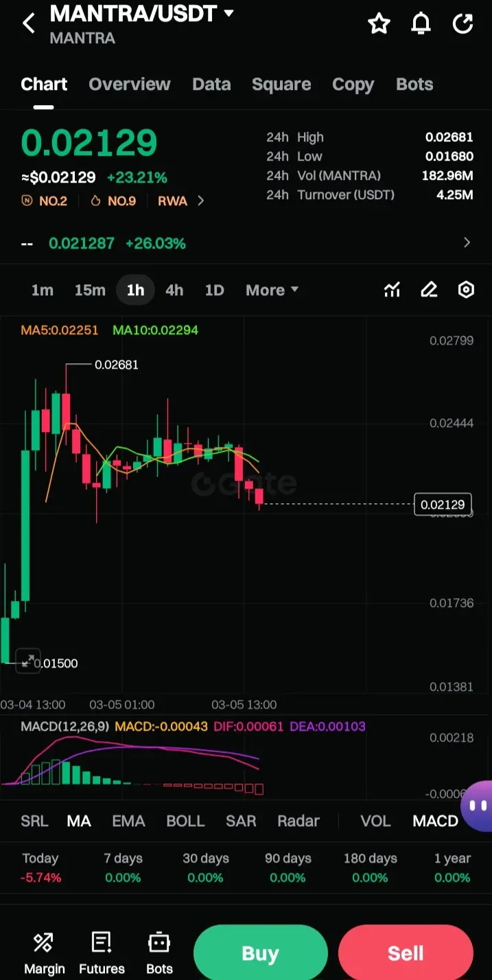This screenshot has height=980, width=492.
Task: Enable the EMA overlay indicator
Action: coord(128,821)
